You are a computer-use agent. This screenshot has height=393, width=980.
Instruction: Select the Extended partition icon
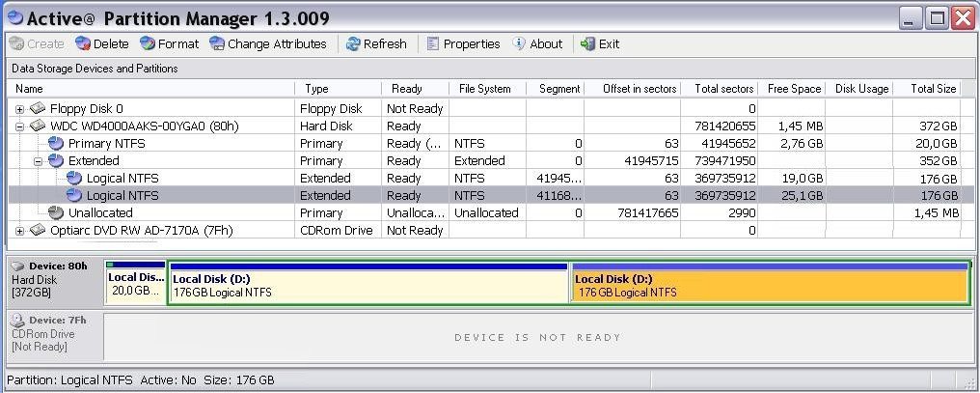click(56, 161)
